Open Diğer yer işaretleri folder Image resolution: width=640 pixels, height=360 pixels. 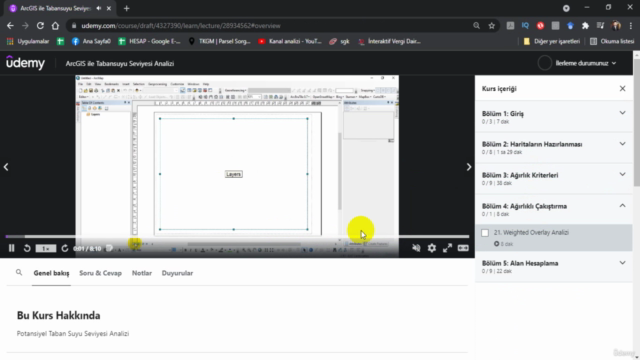pos(551,41)
